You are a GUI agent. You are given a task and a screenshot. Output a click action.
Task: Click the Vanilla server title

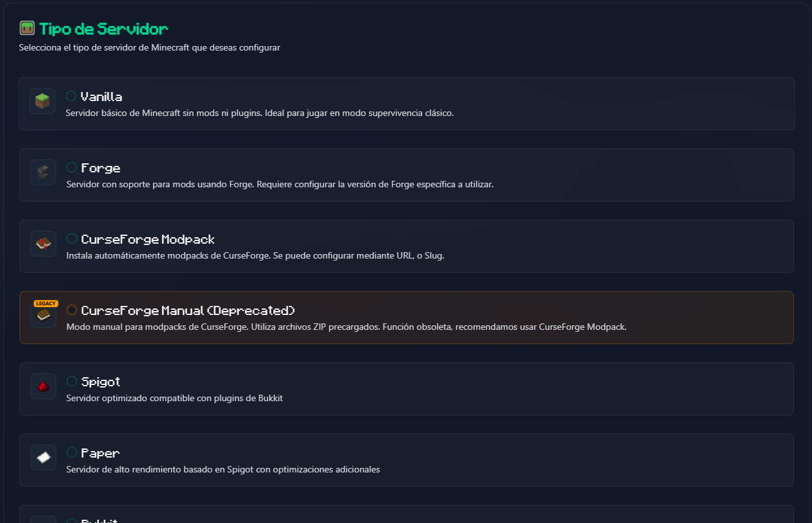coord(102,97)
